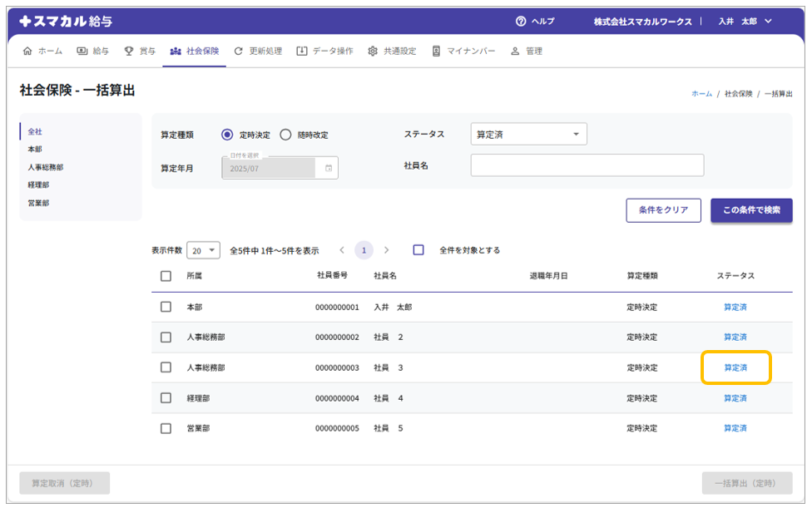Click the Home house icon in navigation
Viewport: 812px width, 508px height.
pyautogui.click(x=27, y=51)
